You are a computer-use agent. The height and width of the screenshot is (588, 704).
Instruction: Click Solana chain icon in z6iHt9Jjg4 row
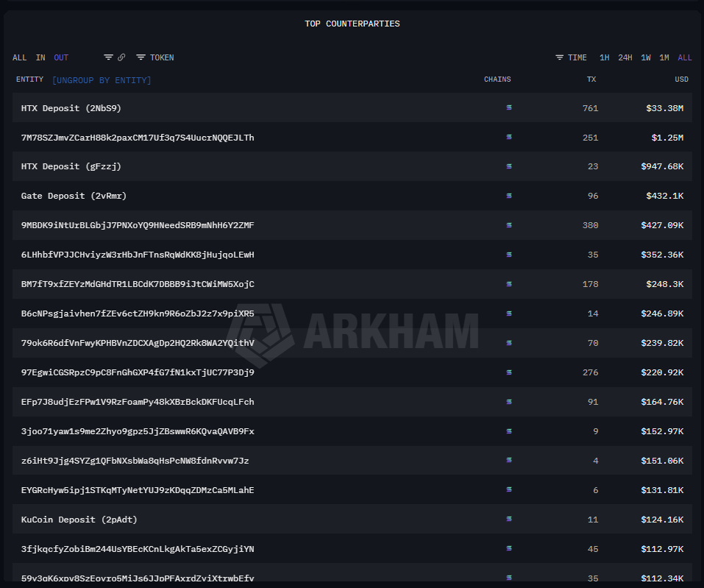click(509, 460)
